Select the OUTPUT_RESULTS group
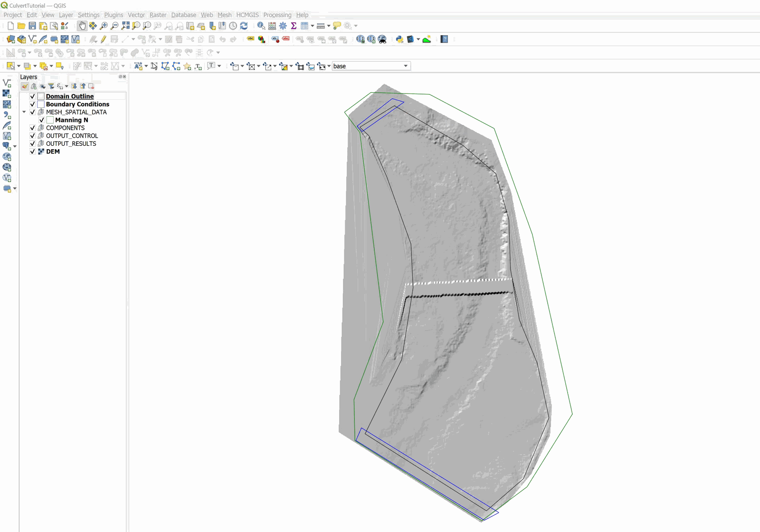760x532 pixels. click(71, 143)
